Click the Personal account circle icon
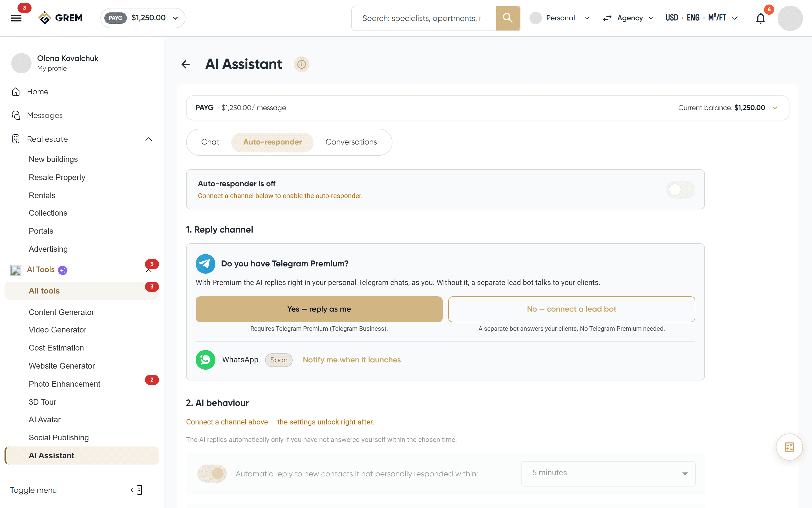 pos(535,18)
